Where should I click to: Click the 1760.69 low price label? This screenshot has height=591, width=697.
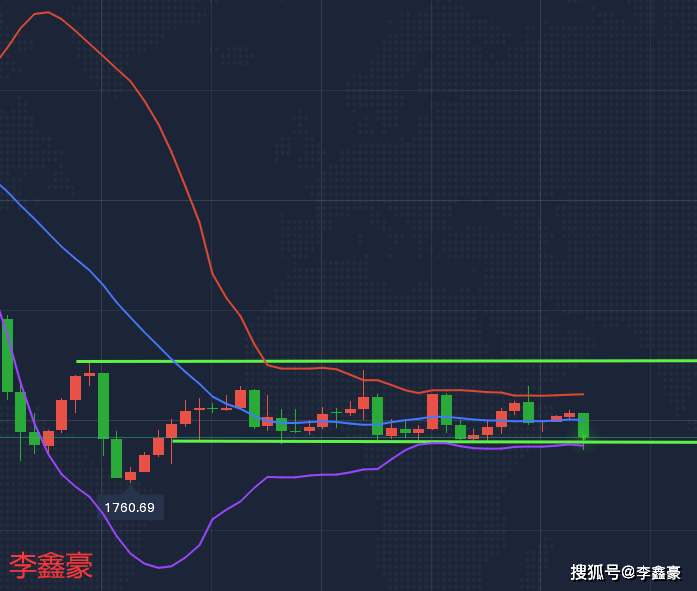[130, 507]
